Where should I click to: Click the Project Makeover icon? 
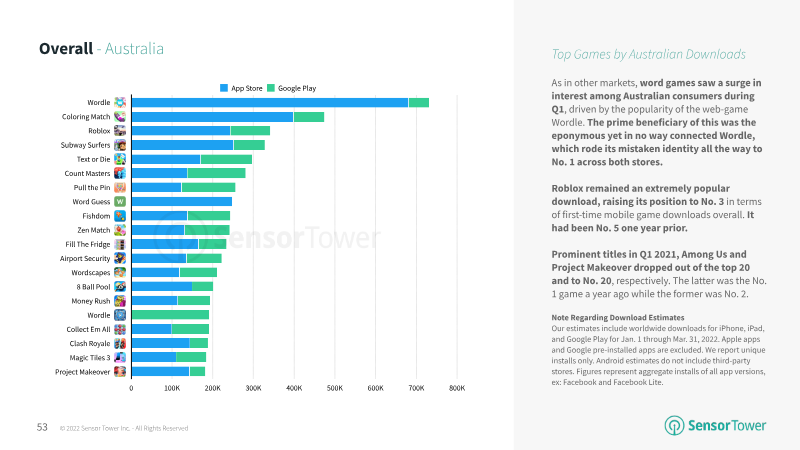[x=120, y=371]
